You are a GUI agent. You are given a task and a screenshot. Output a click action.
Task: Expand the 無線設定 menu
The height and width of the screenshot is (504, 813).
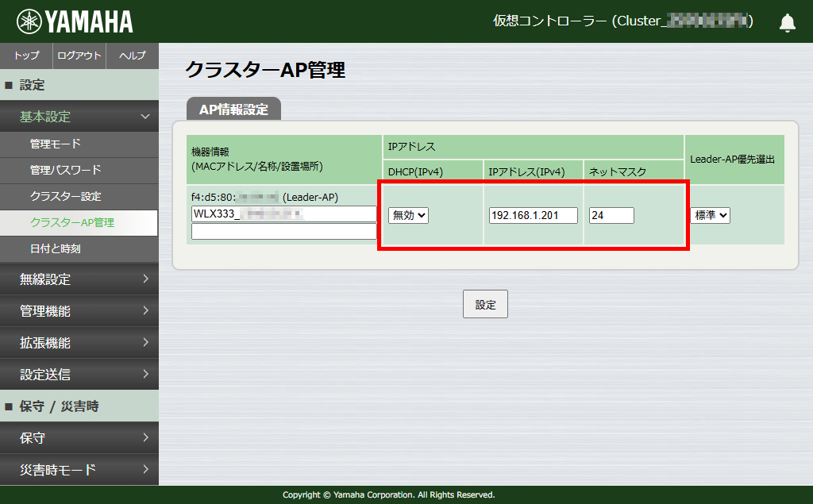tap(79, 279)
